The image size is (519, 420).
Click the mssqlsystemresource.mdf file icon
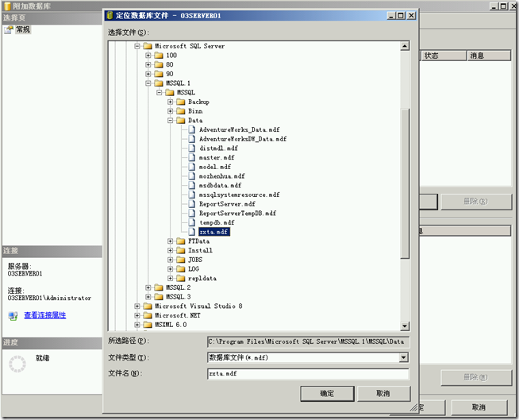click(x=191, y=195)
